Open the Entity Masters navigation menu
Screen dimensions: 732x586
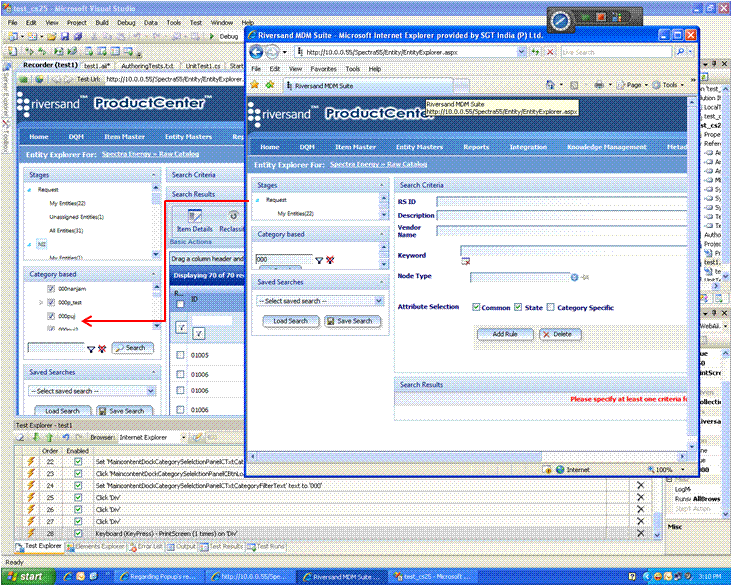click(419, 147)
